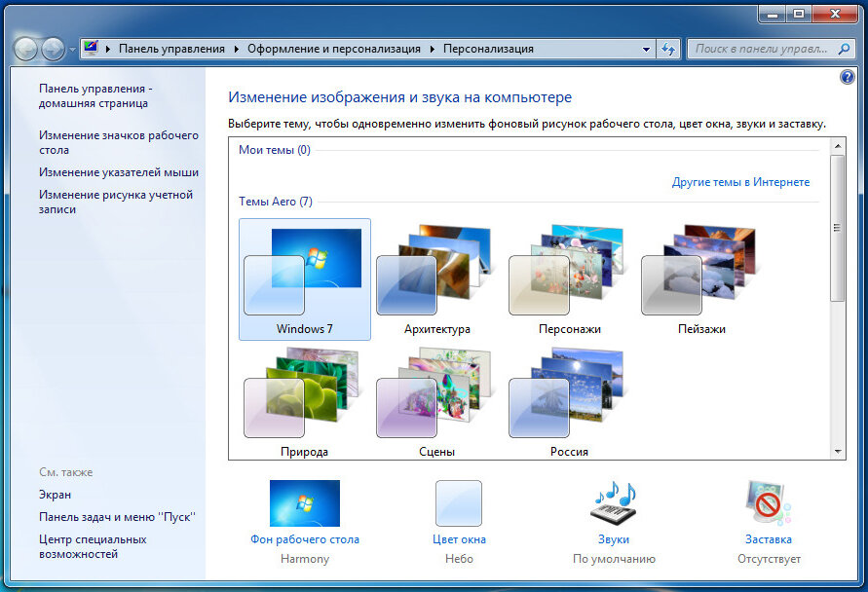Open window color settings via Небо icon
The width and height of the screenshot is (868, 592).
pos(458,502)
